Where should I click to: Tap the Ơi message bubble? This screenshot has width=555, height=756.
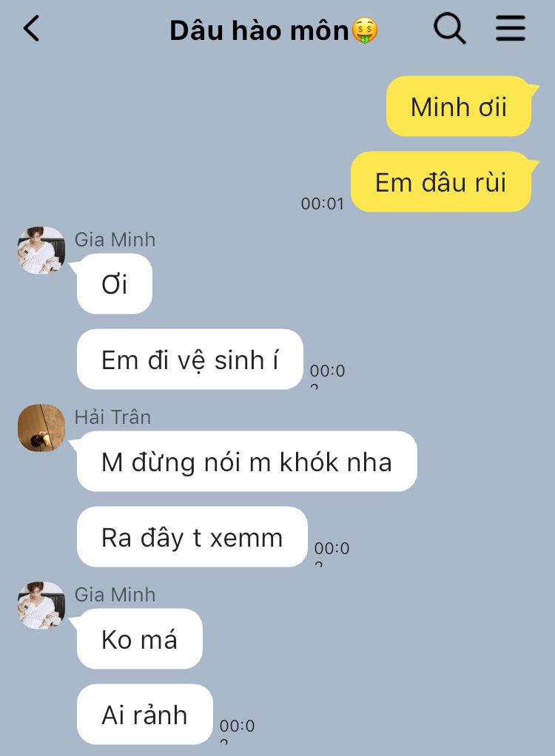coord(115,284)
